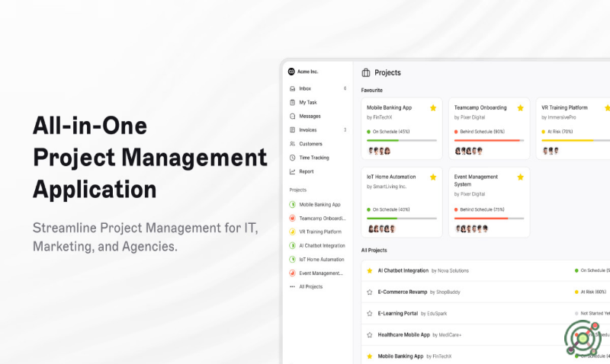Star the Healthcare Mobile App project
Image resolution: width=610 pixels, height=364 pixels.
(x=370, y=334)
